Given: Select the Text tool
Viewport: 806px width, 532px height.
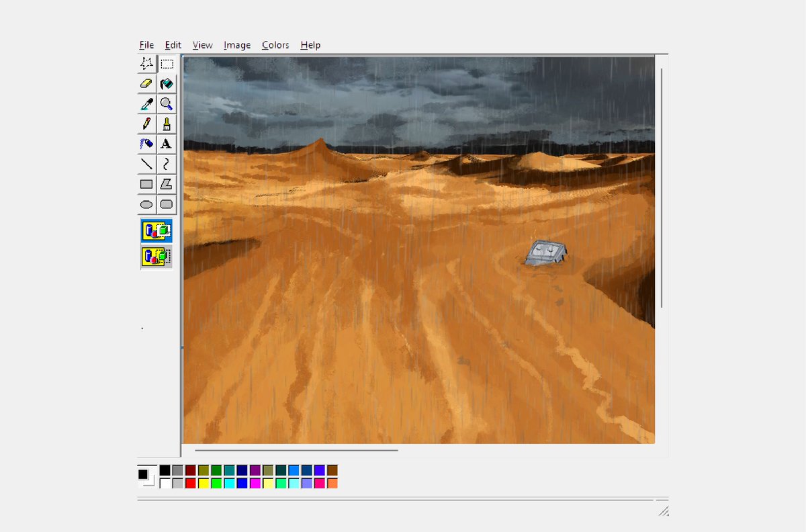Looking at the screenshot, I should tap(167, 144).
